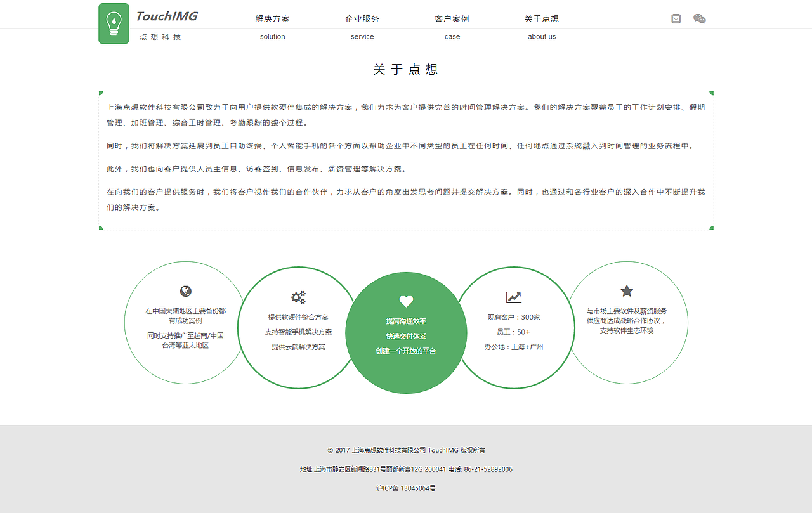Screen dimensions: 812x513
Task: Open the WeChat contact icon
Action: (x=699, y=18)
